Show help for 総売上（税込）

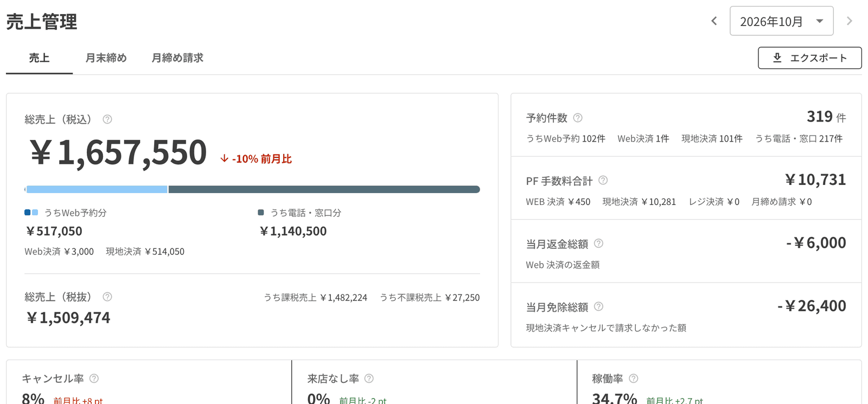(x=107, y=119)
